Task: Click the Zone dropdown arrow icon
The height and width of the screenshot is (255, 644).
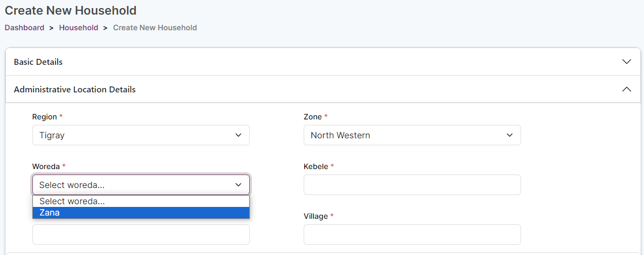Action: [510, 135]
